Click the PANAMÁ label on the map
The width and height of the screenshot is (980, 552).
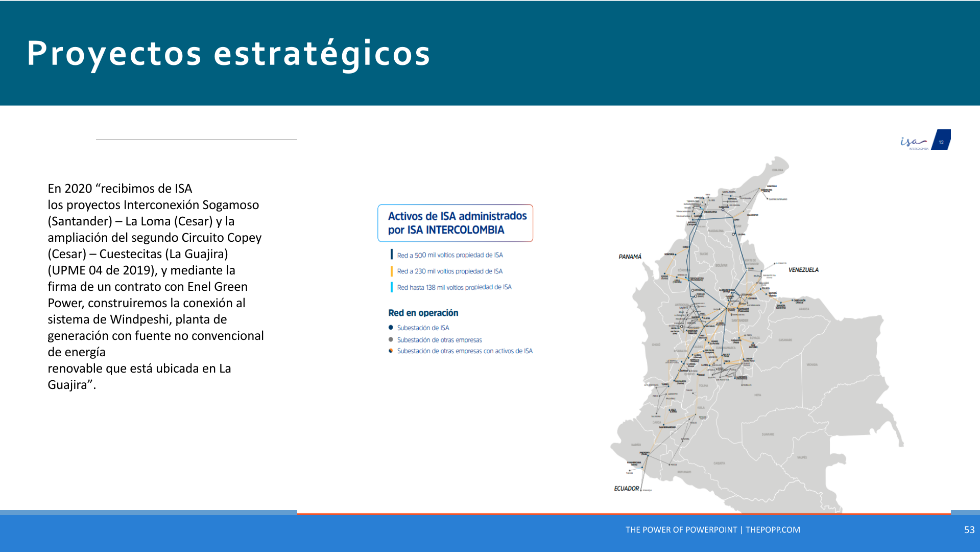pyautogui.click(x=630, y=257)
